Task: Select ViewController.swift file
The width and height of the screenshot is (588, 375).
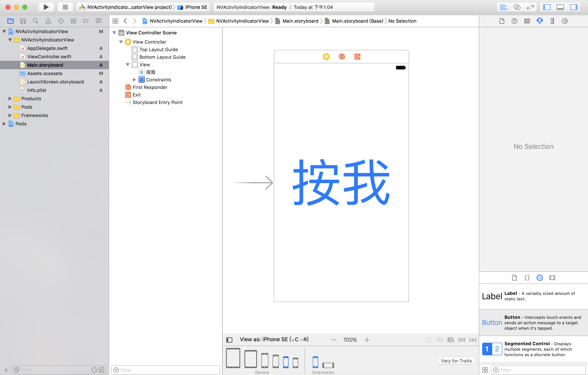Action: pyautogui.click(x=49, y=57)
